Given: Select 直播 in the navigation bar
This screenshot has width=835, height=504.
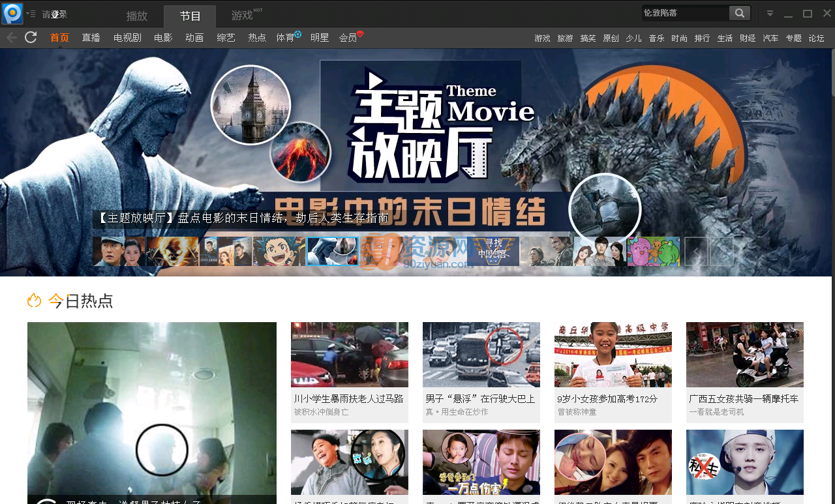Looking at the screenshot, I should pos(91,38).
